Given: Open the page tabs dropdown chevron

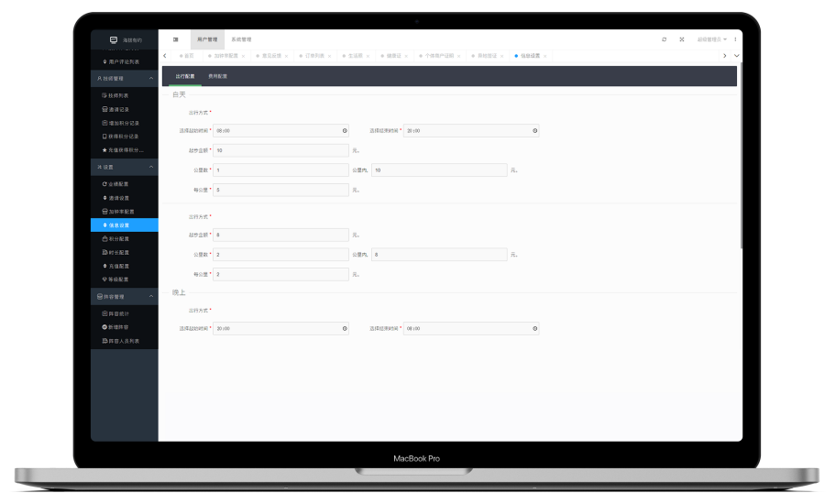Looking at the screenshot, I should (736, 56).
